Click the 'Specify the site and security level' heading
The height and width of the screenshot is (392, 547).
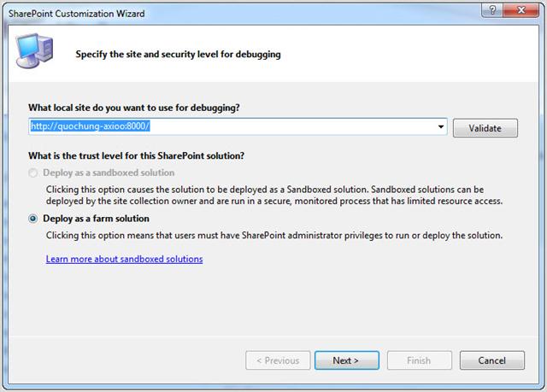tap(178, 55)
